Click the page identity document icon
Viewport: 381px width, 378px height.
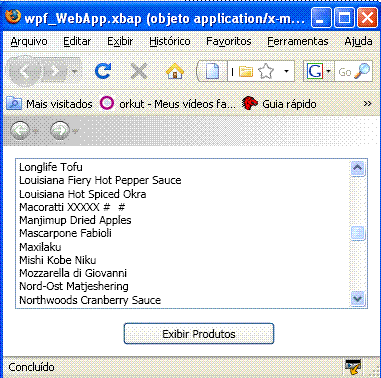(x=212, y=71)
